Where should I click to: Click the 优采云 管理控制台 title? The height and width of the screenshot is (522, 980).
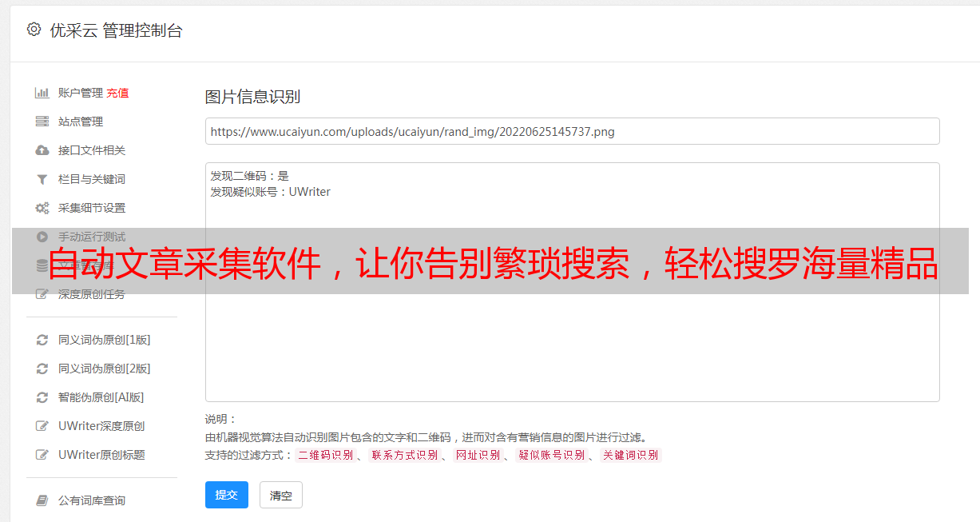click(x=116, y=30)
